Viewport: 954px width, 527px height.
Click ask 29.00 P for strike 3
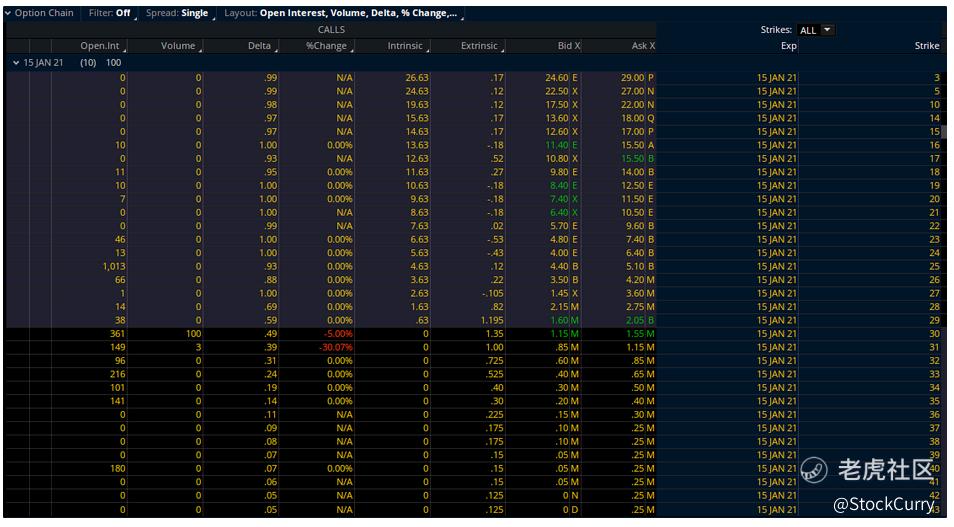click(637, 78)
